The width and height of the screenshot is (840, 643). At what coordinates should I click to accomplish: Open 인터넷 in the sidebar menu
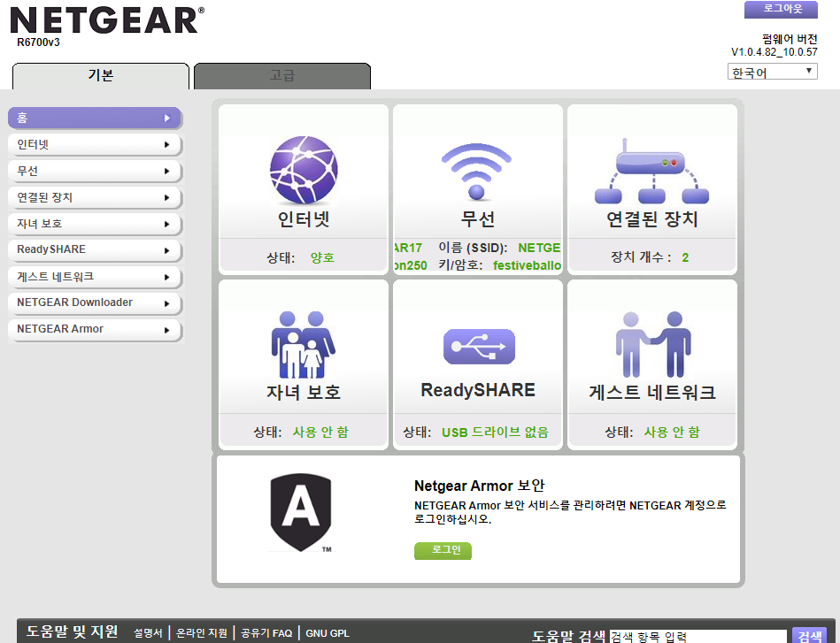click(x=95, y=144)
